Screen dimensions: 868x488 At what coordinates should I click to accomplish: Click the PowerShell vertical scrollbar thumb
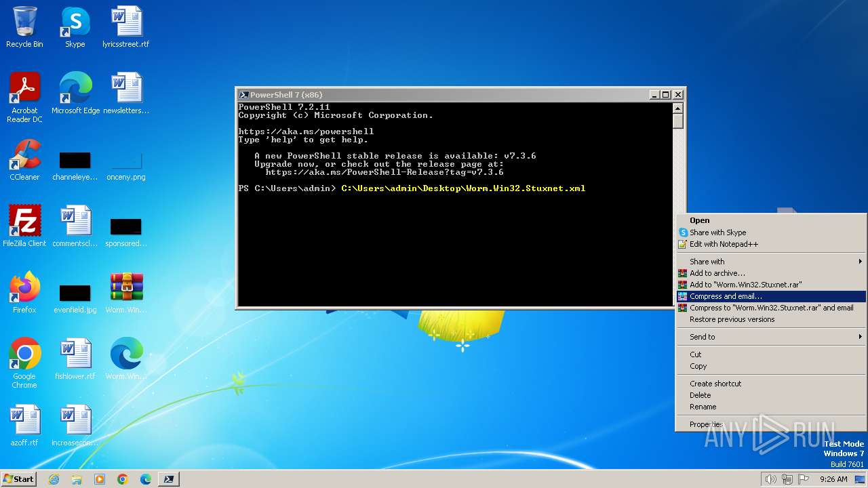677,121
